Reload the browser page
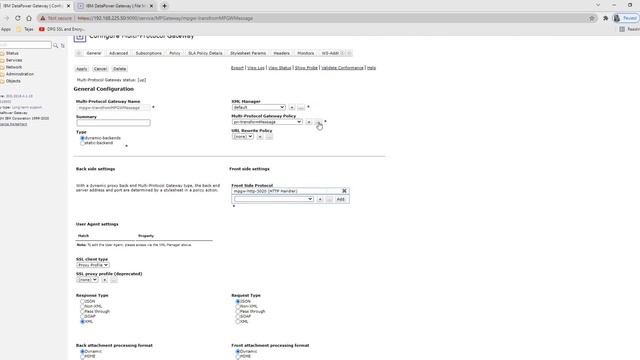Image resolution: width=640 pixels, height=360 pixels. tap(18, 18)
